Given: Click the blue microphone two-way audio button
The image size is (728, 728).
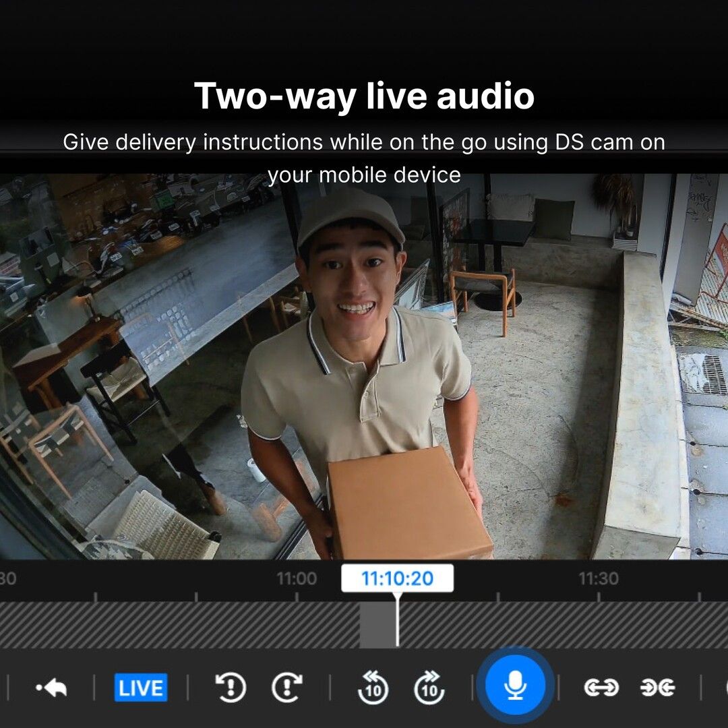Looking at the screenshot, I should click(x=515, y=687).
